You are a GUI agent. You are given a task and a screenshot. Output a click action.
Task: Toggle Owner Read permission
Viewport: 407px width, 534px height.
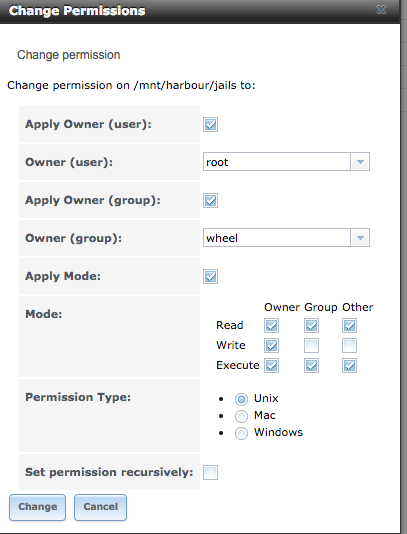[271, 326]
